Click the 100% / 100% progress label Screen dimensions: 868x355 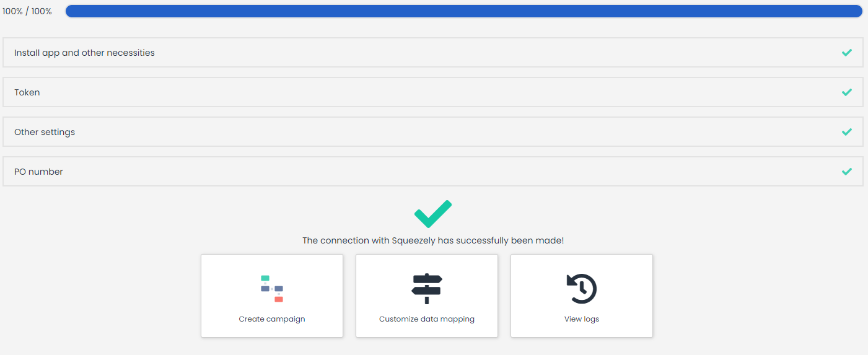27,11
